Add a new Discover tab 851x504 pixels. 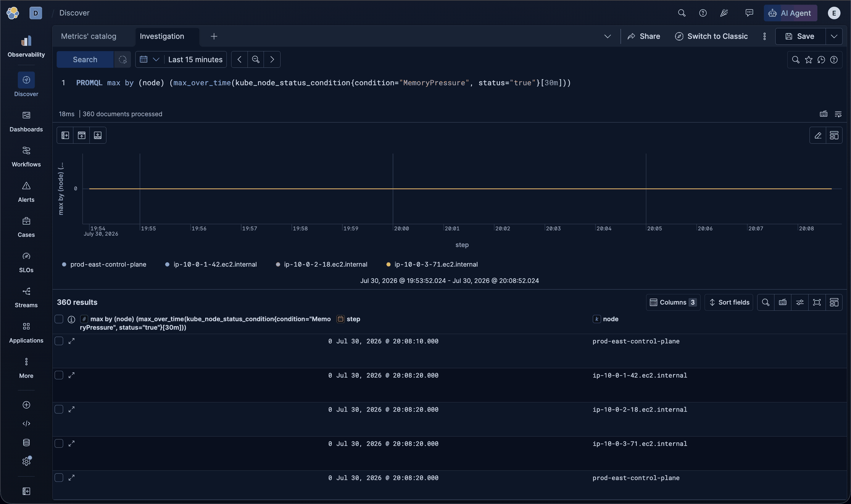[x=214, y=37]
